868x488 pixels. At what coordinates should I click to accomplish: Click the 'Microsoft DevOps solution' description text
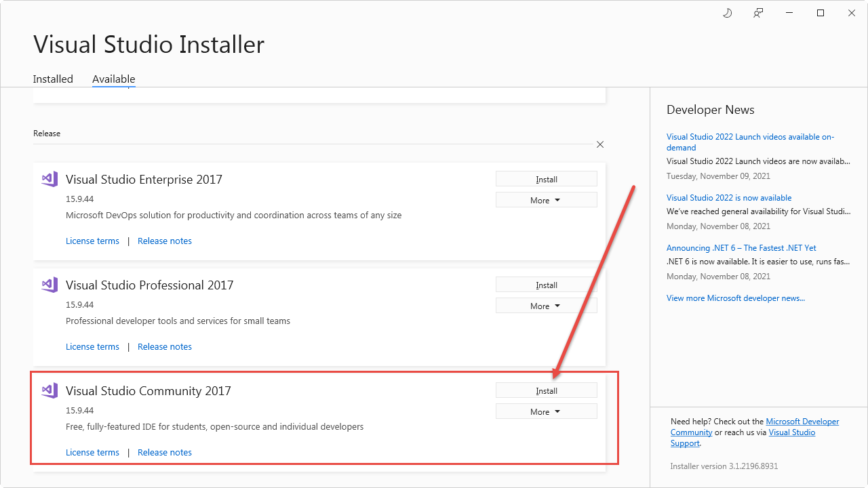point(233,216)
